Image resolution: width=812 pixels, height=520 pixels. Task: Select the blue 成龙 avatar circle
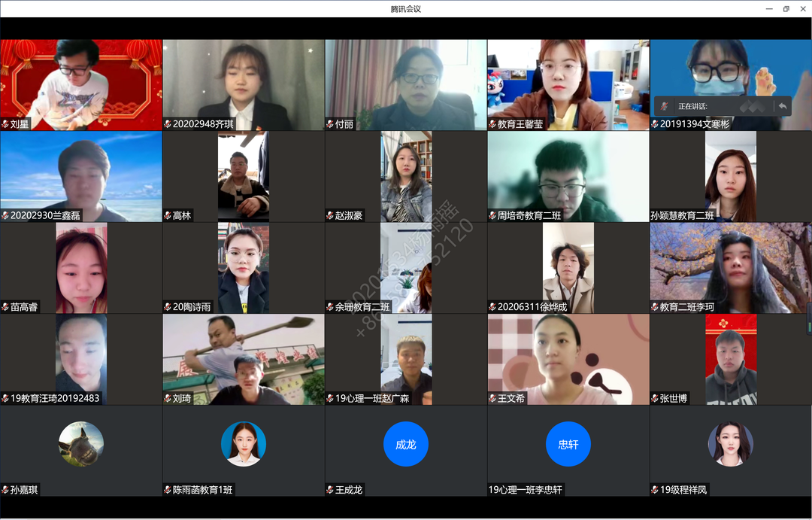tap(405, 444)
